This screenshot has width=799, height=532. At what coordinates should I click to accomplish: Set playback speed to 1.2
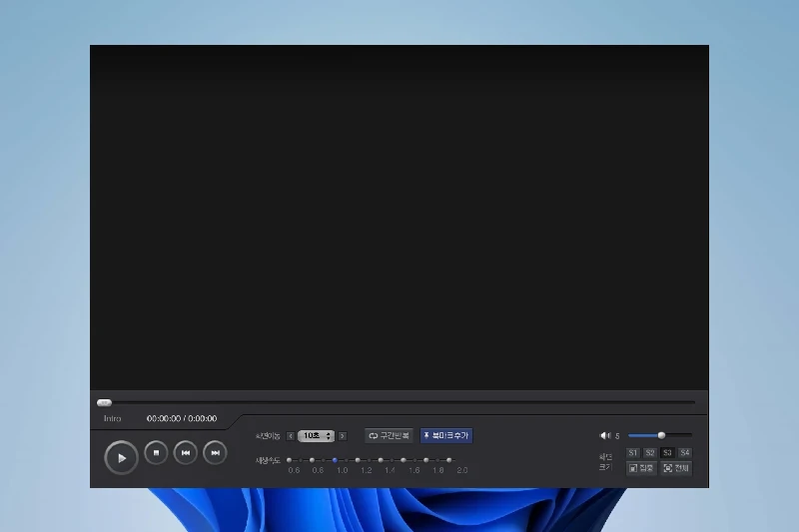click(x=358, y=460)
